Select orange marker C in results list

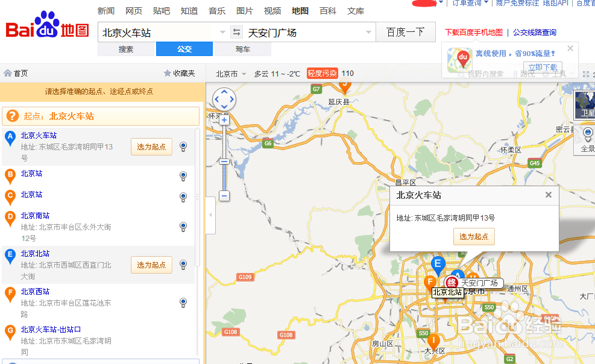tap(10, 197)
